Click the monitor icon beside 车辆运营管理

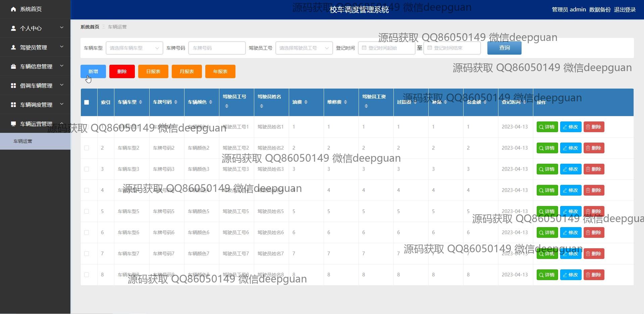(13, 123)
